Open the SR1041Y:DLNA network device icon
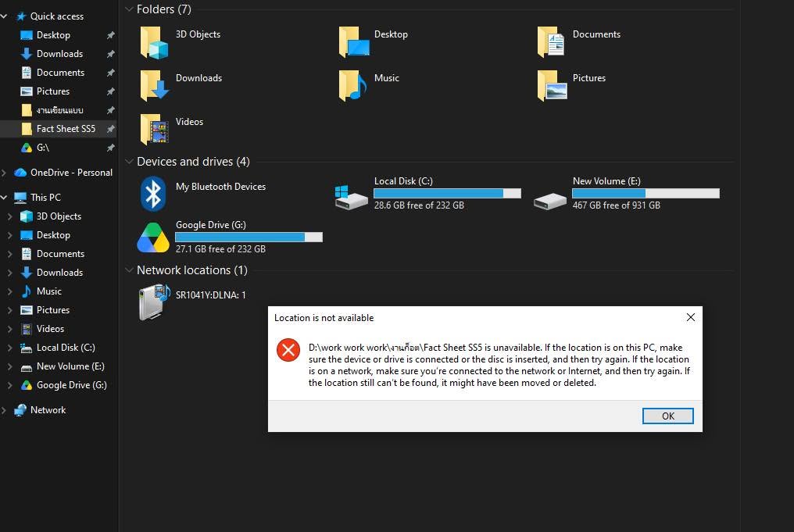Image resolution: width=794 pixels, height=532 pixels. (x=154, y=302)
